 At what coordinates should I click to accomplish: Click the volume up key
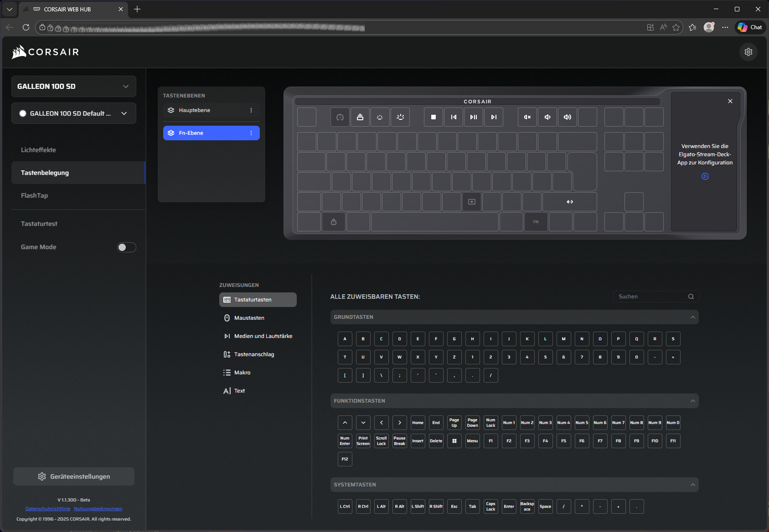tap(568, 117)
